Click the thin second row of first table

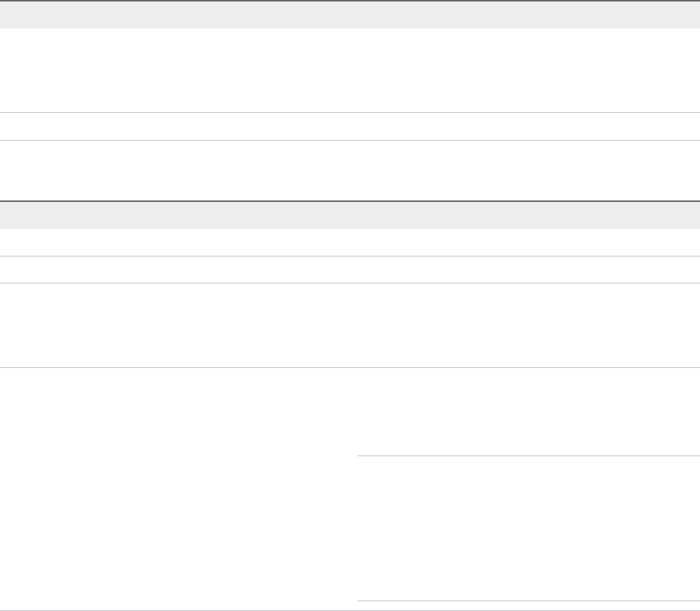tap(350, 126)
